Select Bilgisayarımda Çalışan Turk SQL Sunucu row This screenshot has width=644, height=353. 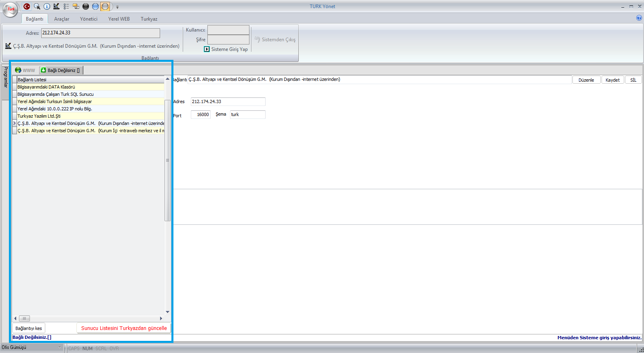coord(91,94)
